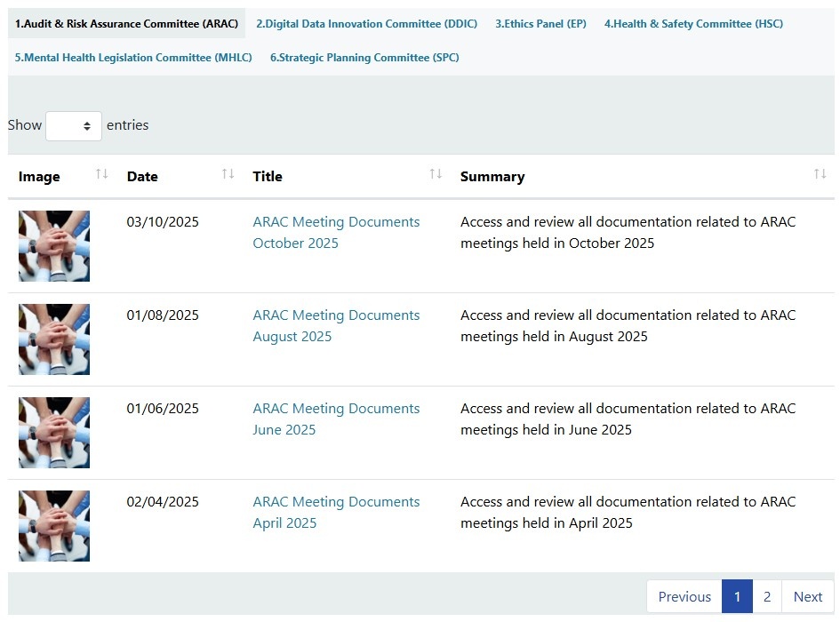The width and height of the screenshot is (840, 622).
Task: Select the date cell 01/08/2025
Action: 163,315
